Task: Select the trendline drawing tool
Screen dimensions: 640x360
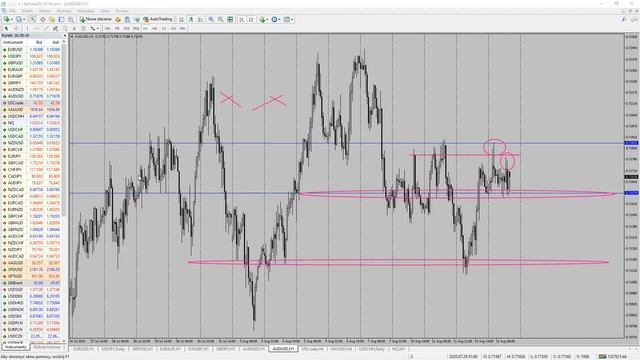Action: [x=46, y=28]
